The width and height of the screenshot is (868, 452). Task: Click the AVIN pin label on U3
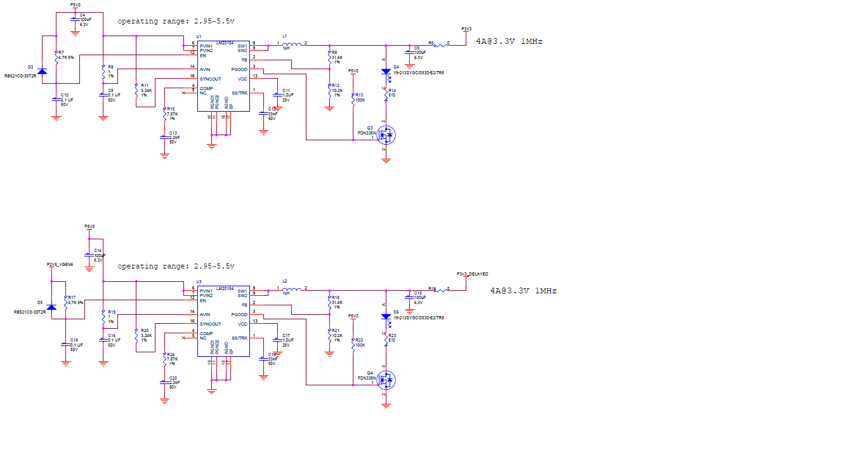point(205,314)
